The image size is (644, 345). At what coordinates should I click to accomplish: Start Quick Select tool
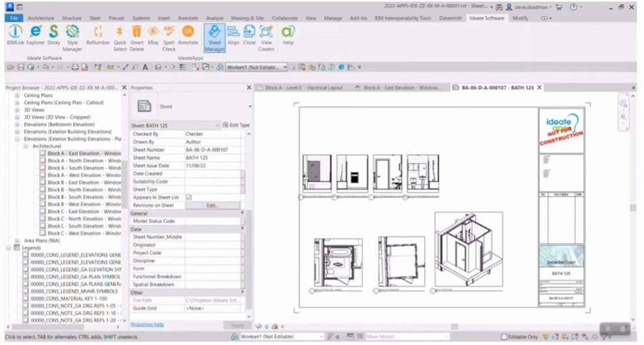point(120,38)
